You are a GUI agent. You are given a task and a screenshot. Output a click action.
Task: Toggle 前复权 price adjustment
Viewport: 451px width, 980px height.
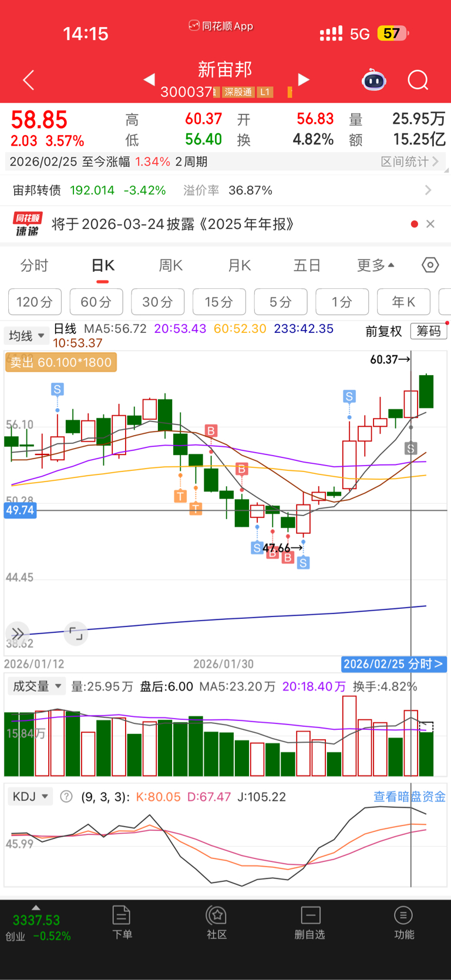(383, 331)
